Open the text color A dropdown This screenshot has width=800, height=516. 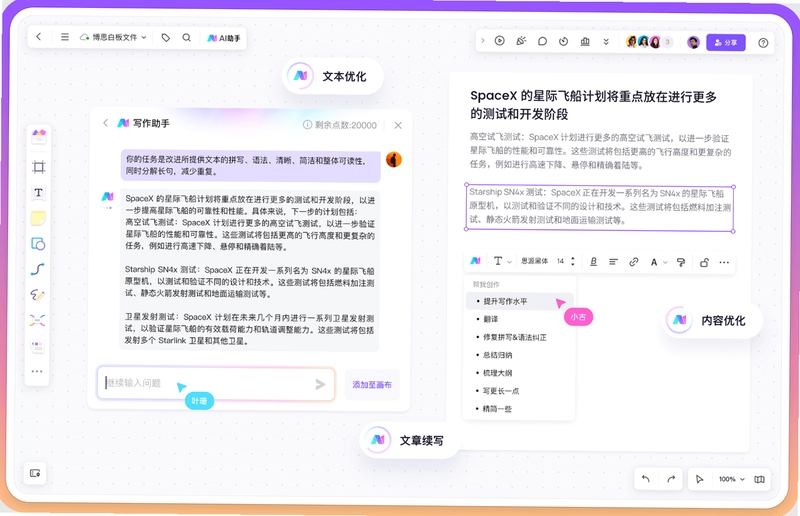click(x=658, y=262)
